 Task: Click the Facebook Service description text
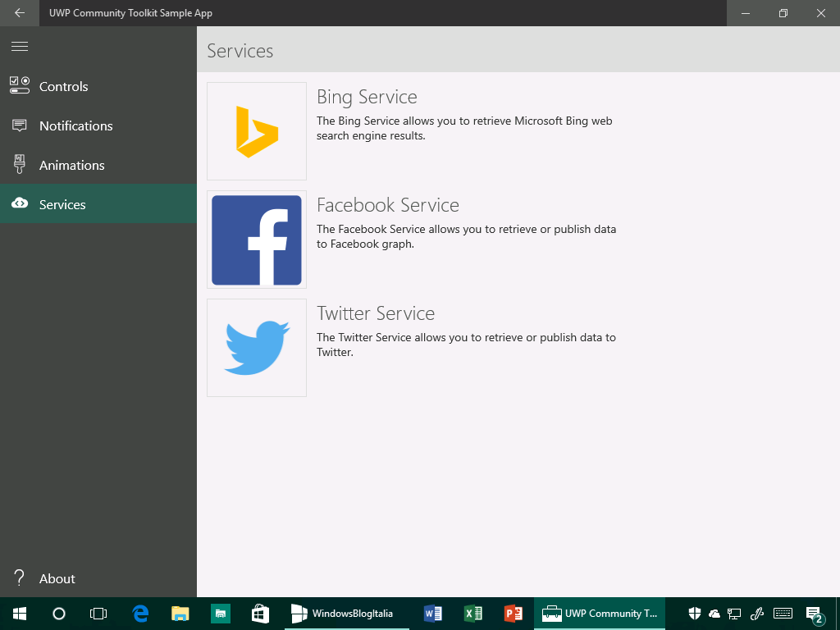(x=466, y=236)
